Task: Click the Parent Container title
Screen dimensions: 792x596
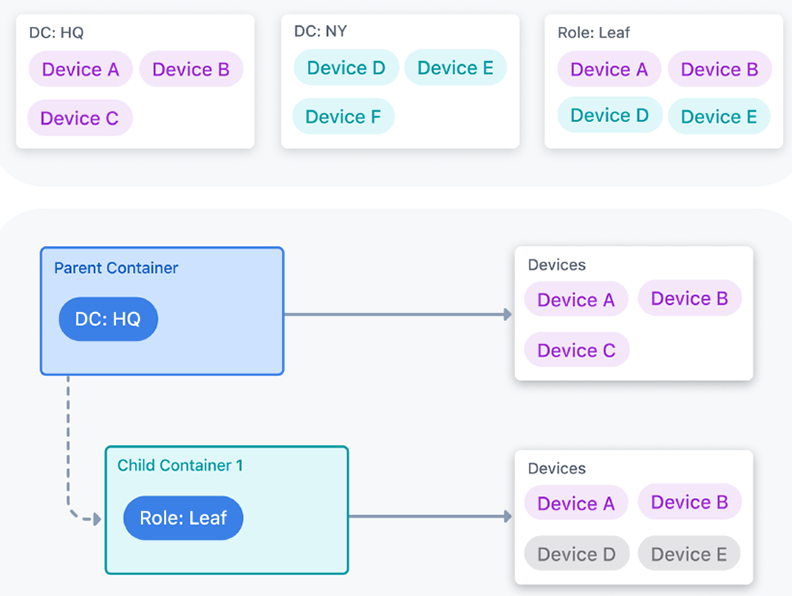Action: 116,268
